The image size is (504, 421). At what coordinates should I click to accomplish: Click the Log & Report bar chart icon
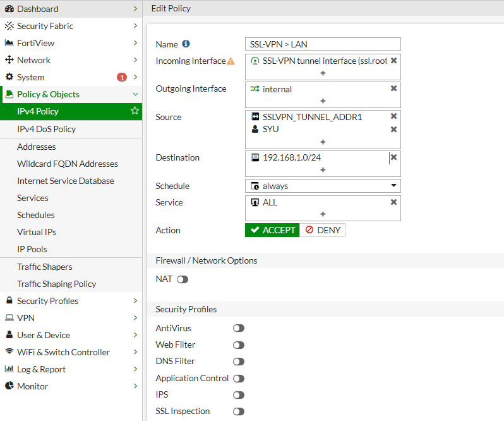click(9, 369)
